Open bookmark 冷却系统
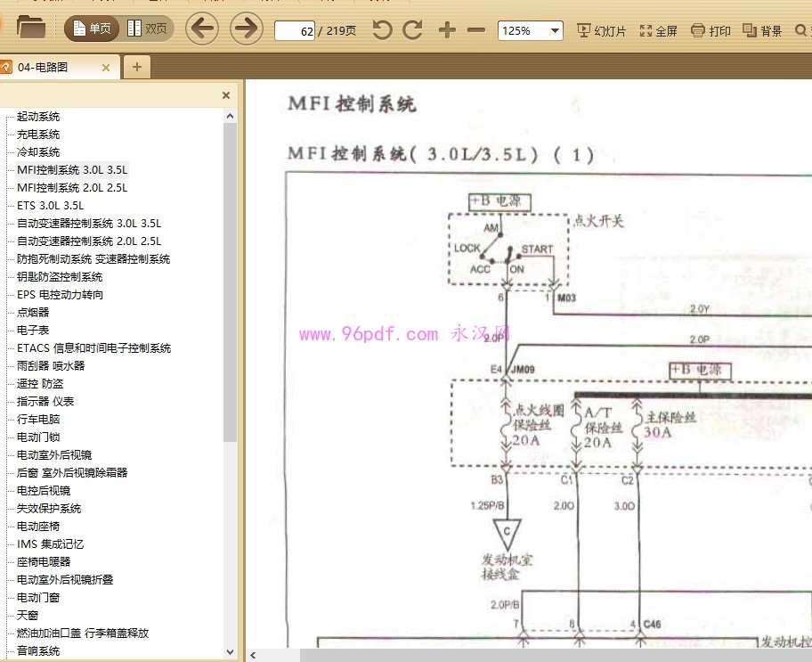812x662 pixels. pos(38,151)
